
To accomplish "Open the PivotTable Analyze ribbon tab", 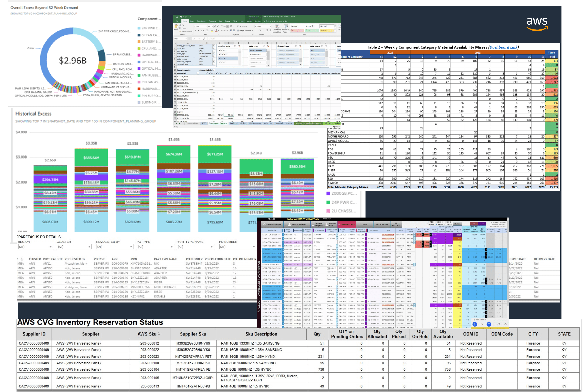I will coord(249,21).
